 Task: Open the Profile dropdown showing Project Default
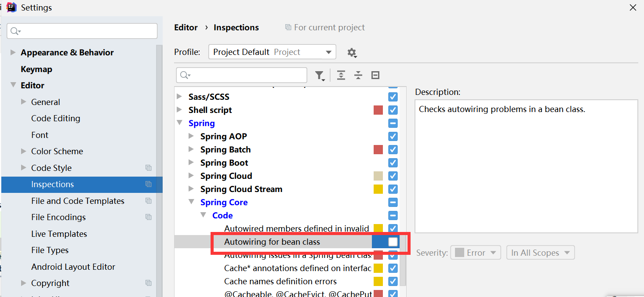(x=272, y=52)
